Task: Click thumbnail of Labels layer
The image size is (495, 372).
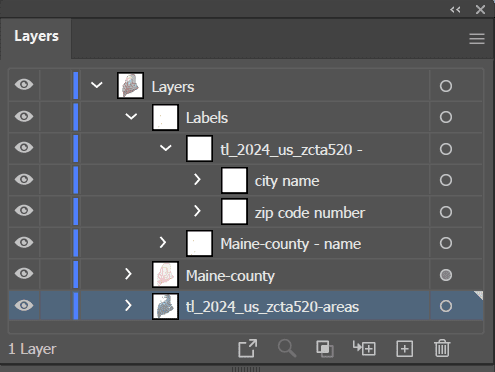Action: [x=165, y=117]
